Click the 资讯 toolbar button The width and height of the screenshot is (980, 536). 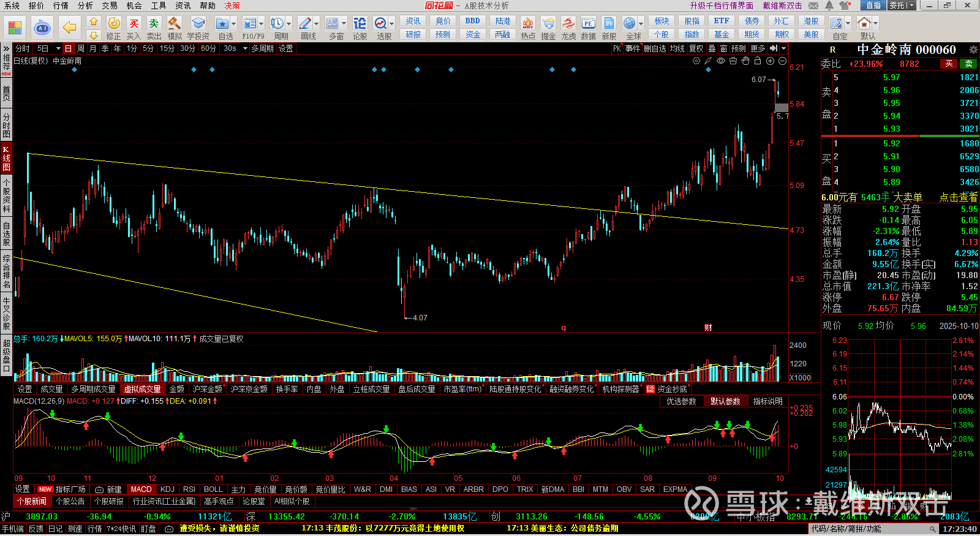[x=413, y=21]
